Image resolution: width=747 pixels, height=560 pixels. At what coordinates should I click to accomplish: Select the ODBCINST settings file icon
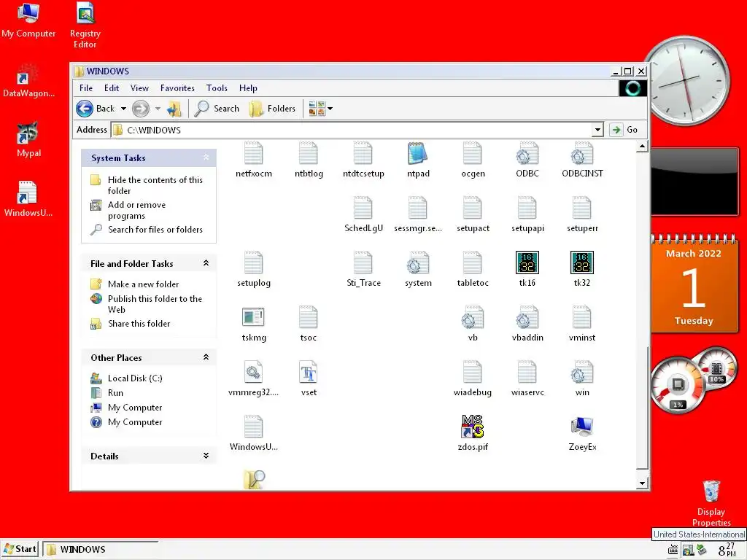click(x=581, y=153)
